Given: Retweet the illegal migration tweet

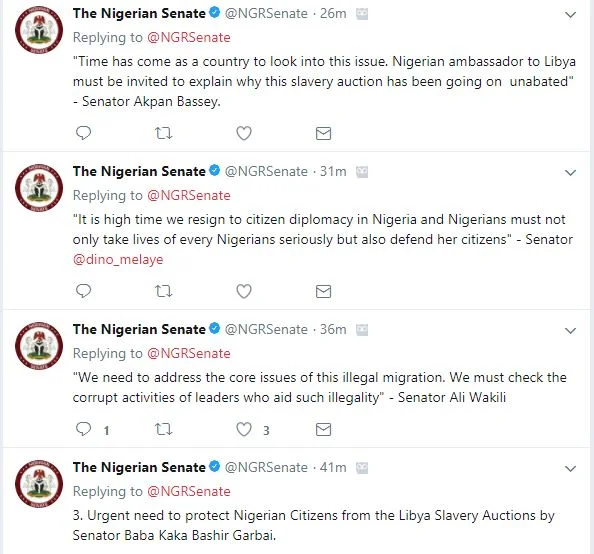Looking at the screenshot, I should (164, 429).
